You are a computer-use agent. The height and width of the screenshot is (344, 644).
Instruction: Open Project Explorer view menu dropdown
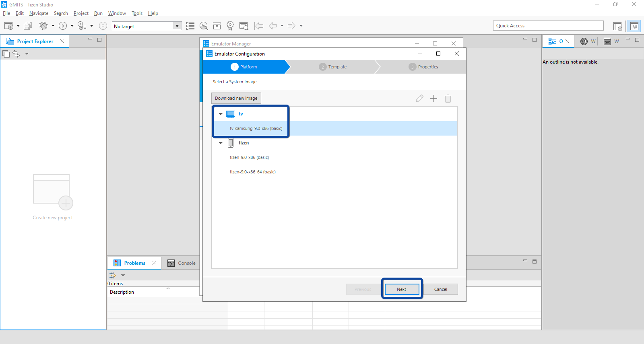(27, 54)
